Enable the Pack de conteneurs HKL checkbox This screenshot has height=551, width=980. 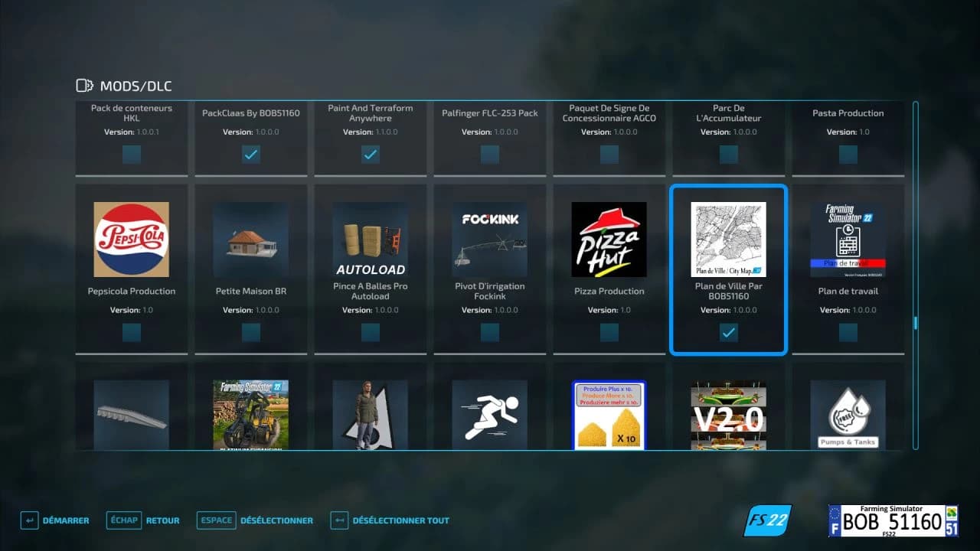pyautogui.click(x=132, y=155)
